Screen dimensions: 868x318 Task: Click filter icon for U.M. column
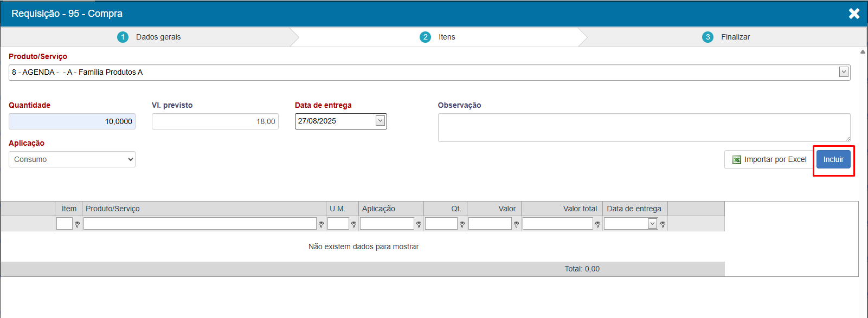pos(353,224)
